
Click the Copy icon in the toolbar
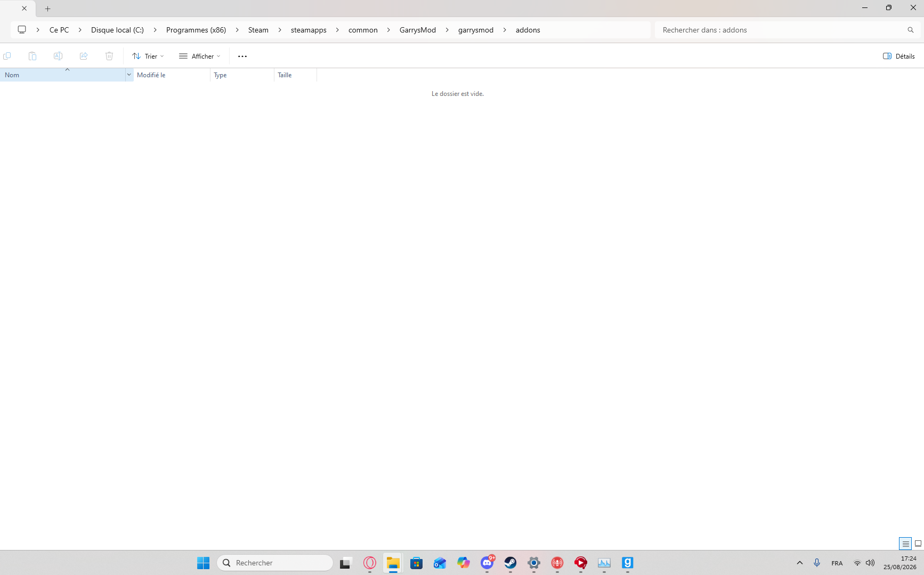(7, 56)
